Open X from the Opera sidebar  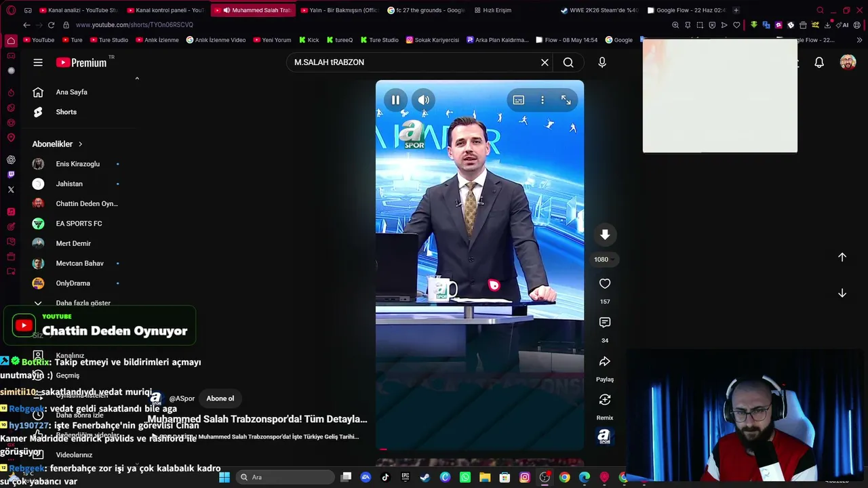(11, 190)
